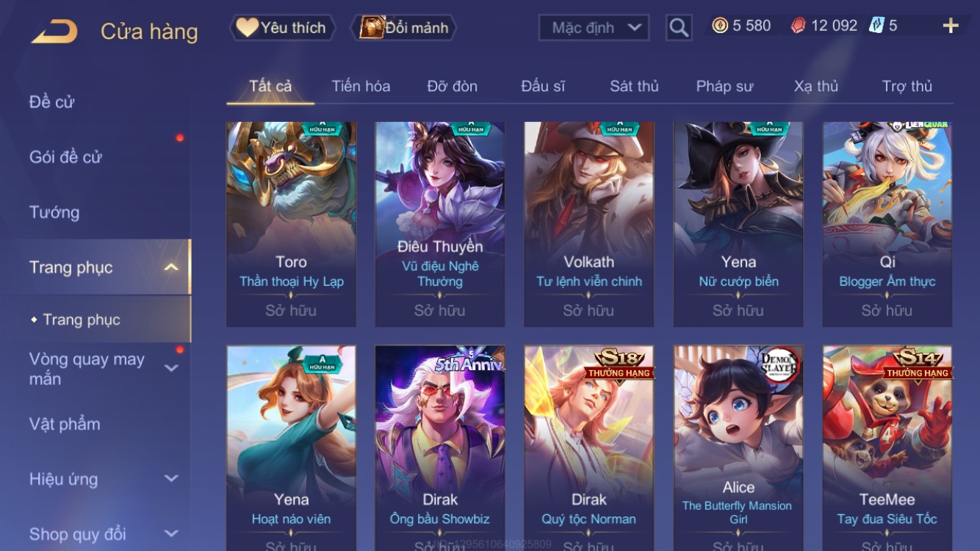Go to Tướng in sidebar
Screen dimensions: 980x551
click(x=54, y=212)
